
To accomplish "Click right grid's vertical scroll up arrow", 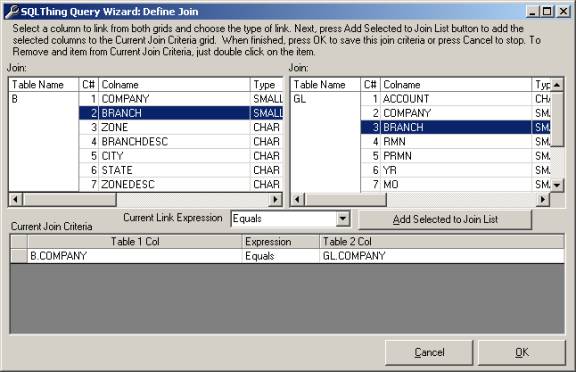I will click(x=557, y=85).
